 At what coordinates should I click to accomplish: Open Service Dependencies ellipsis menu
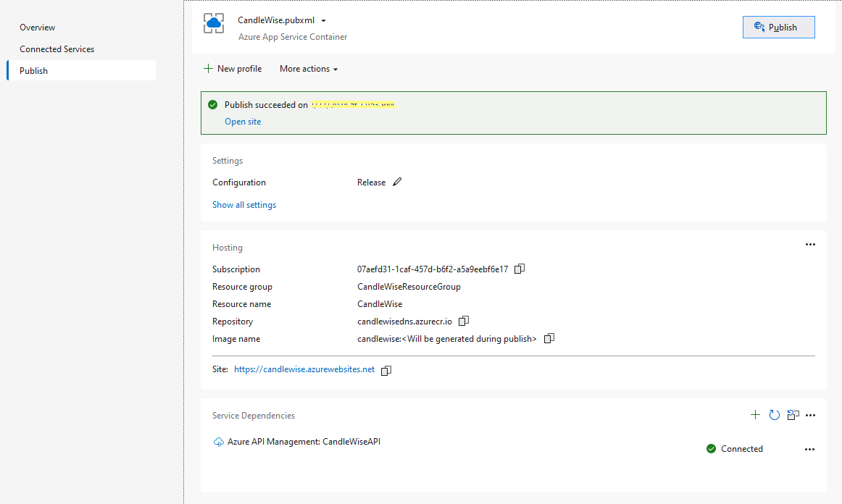[x=810, y=416]
